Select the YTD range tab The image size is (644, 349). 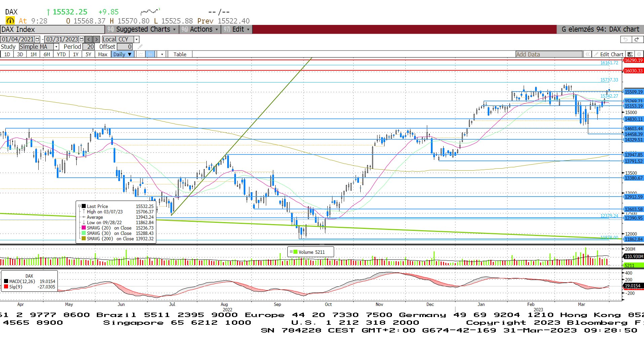(x=61, y=54)
